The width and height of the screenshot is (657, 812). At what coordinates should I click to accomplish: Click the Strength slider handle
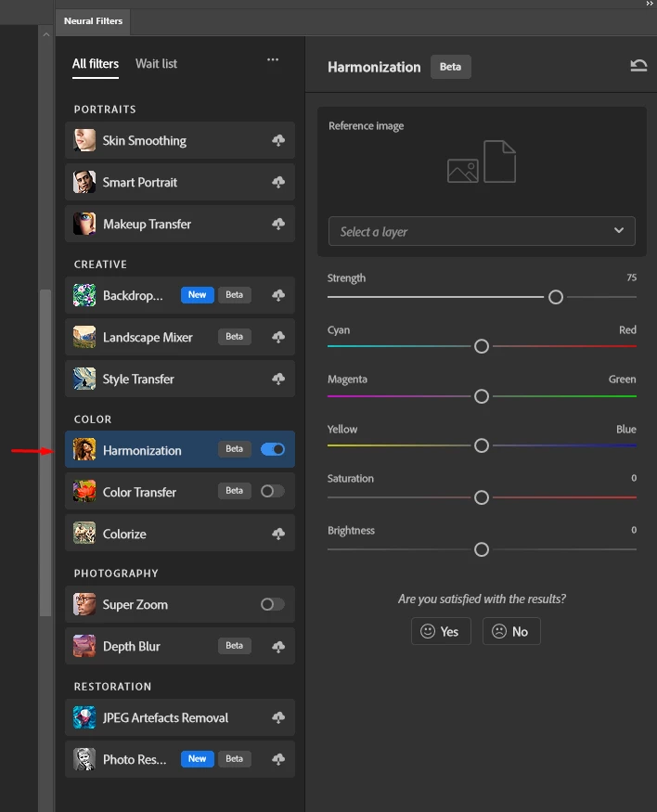556,297
